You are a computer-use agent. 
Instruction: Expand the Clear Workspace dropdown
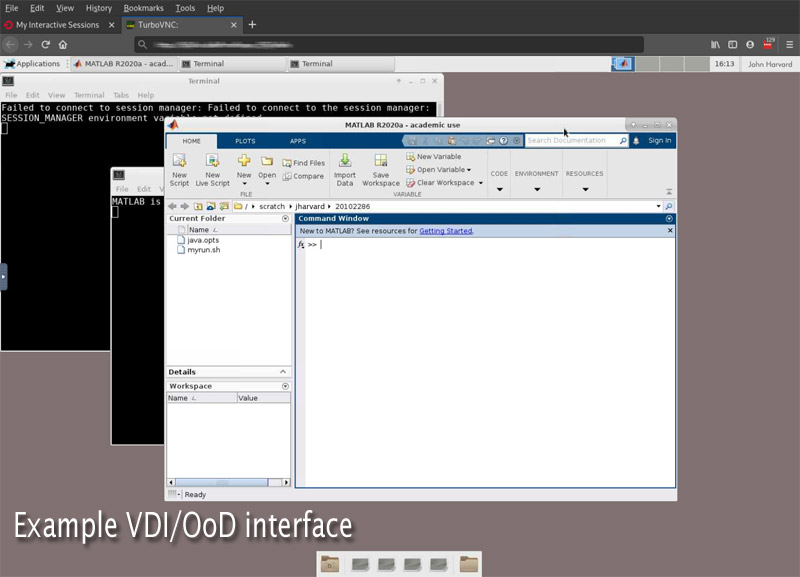tap(481, 183)
